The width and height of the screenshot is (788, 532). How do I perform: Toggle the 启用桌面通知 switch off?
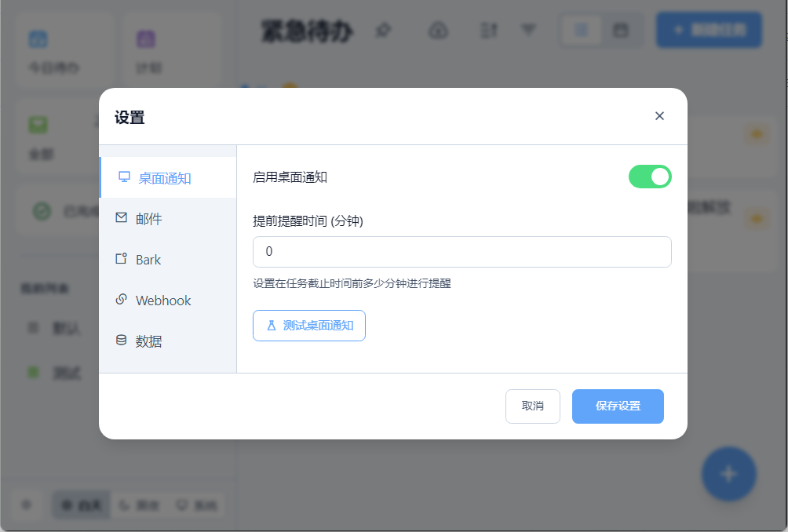coord(649,177)
